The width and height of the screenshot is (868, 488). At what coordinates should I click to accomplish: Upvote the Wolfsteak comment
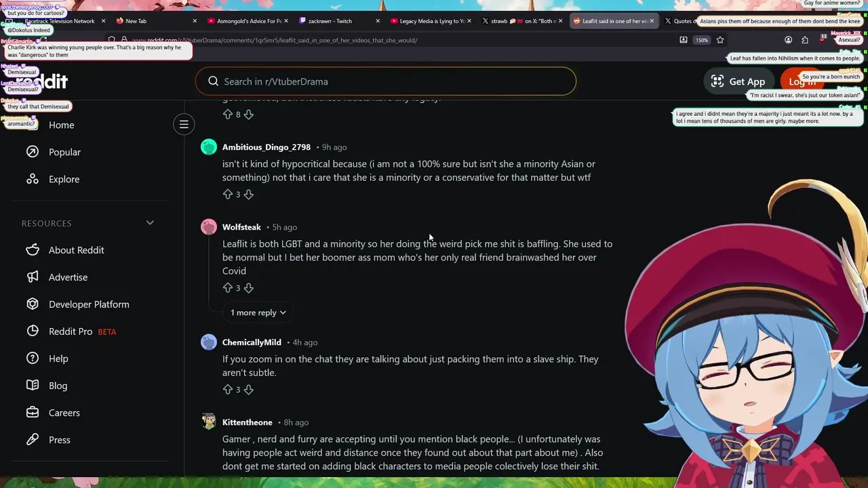coord(228,288)
